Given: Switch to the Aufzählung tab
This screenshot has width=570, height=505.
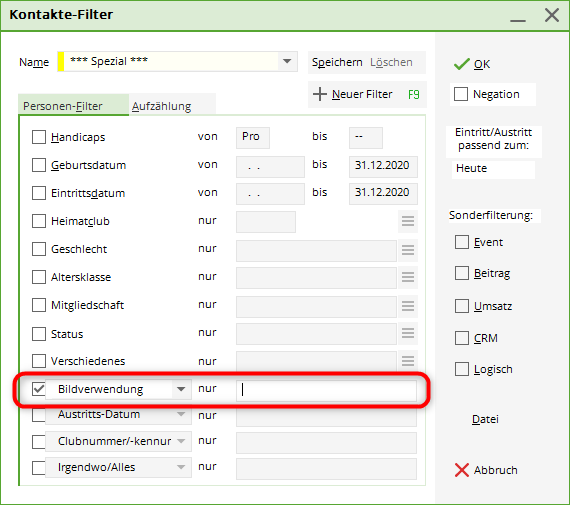Looking at the screenshot, I should click(x=161, y=106).
